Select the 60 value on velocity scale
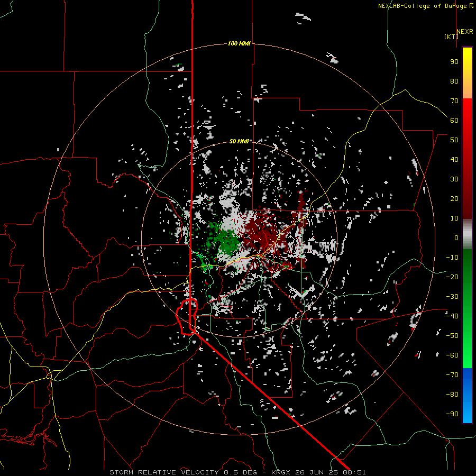 [x=454, y=121]
